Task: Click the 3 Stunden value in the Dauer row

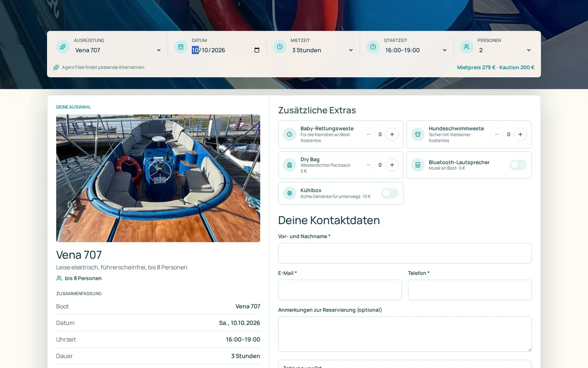Action: pyautogui.click(x=245, y=356)
